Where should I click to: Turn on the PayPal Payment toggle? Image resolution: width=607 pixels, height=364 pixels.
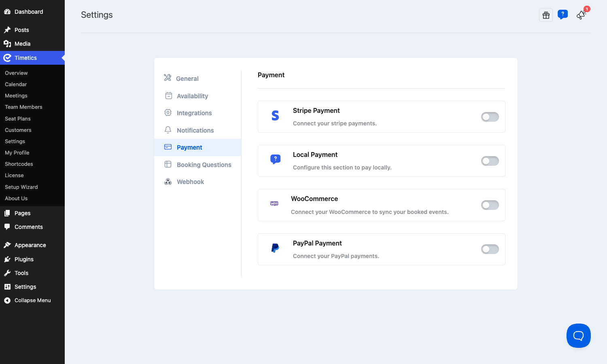point(490,249)
